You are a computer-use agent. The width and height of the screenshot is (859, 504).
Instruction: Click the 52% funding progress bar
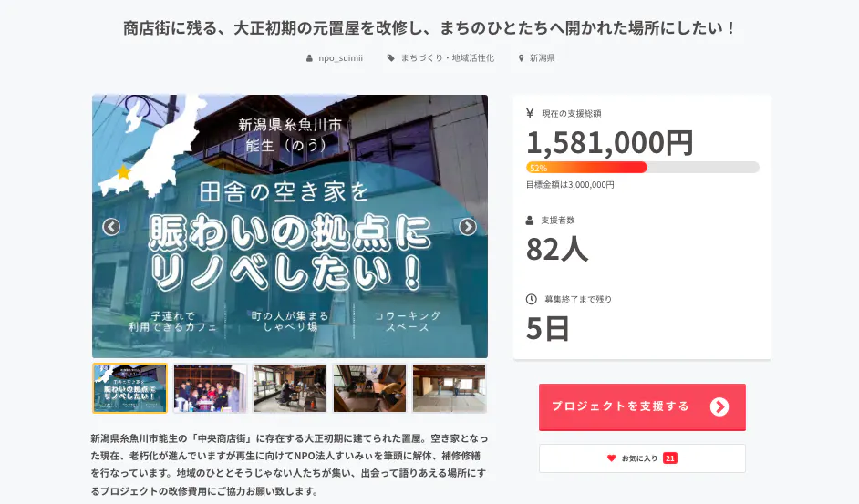click(643, 168)
